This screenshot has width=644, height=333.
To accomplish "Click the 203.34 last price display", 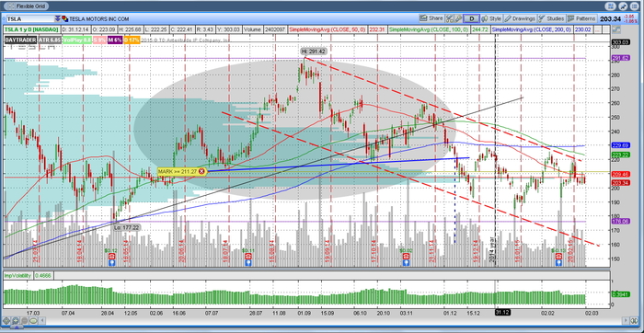I will pyautogui.click(x=610, y=18).
